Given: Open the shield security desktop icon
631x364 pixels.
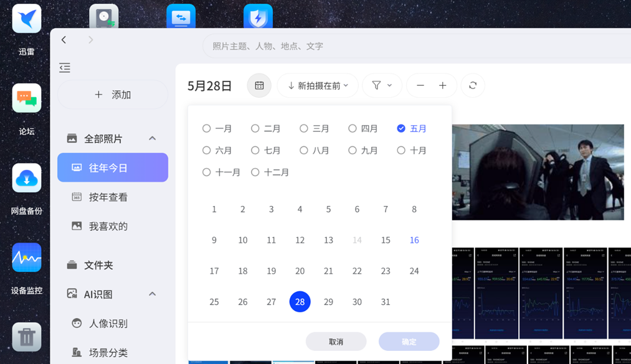Looking at the screenshot, I should [258, 16].
